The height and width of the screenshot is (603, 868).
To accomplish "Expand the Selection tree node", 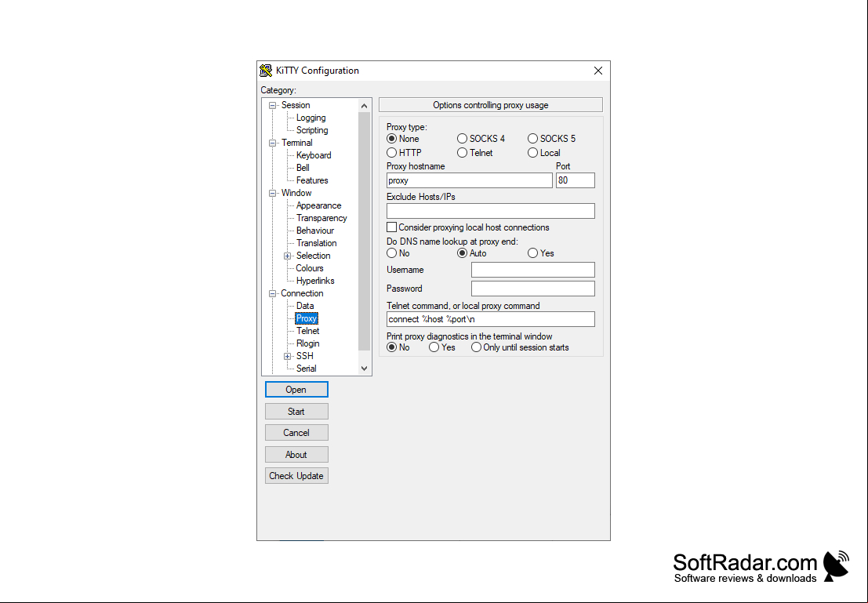I will coord(287,256).
